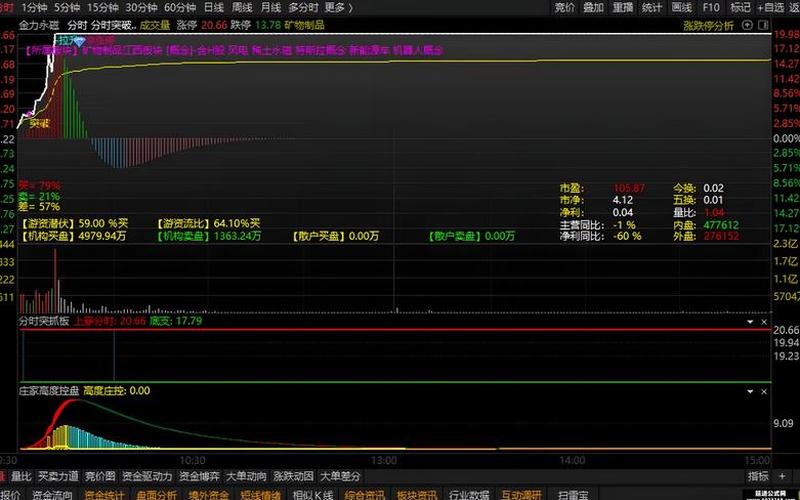Screen dimensions: 800x500
Task: Open the 指标 selector at bottom right
Action: (x=759, y=476)
